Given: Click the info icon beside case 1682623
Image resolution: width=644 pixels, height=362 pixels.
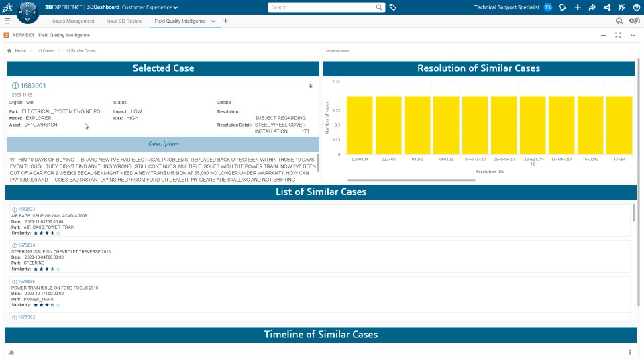Looking at the screenshot, I should tap(14, 209).
